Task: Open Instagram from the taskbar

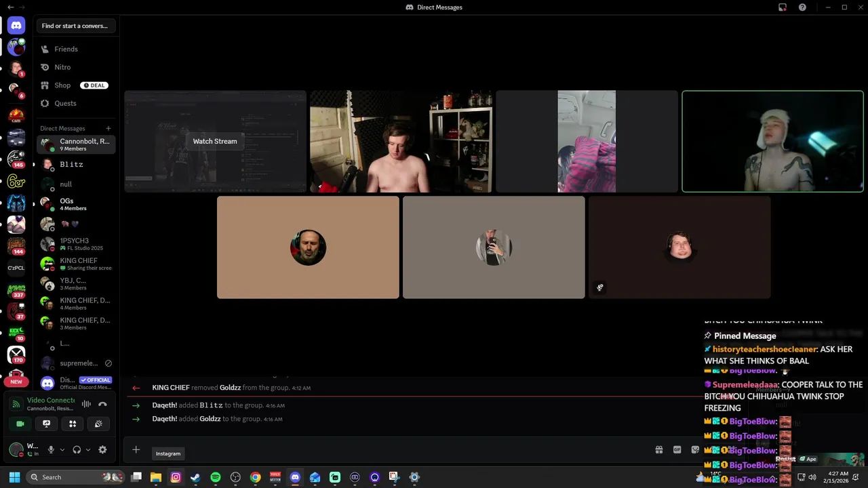Action: (x=176, y=477)
